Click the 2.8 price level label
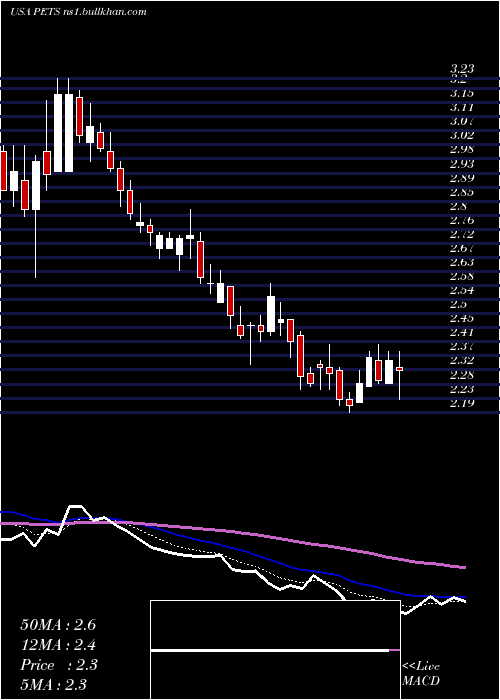 coord(458,206)
